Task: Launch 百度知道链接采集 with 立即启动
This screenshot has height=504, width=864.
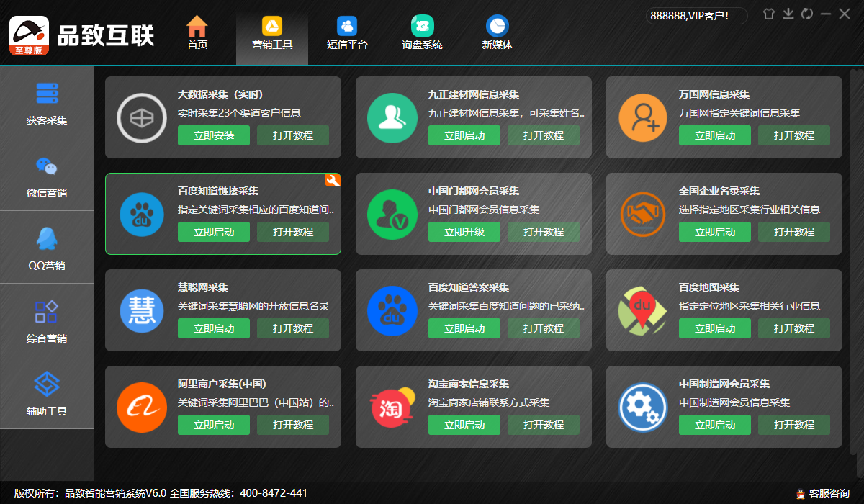Action: 214,232
